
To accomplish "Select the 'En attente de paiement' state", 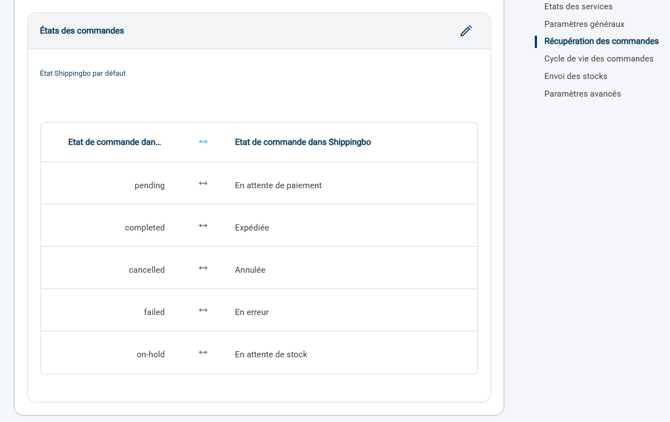I will pyautogui.click(x=278, y=185).
